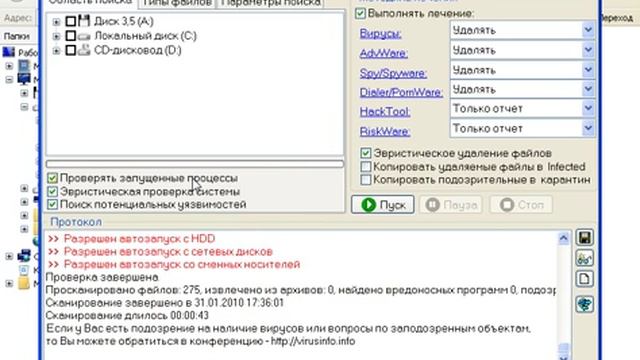
Task: Enable Копировать подозрительные в карантин
Action: pyautogui.click(x=366, y=180)
